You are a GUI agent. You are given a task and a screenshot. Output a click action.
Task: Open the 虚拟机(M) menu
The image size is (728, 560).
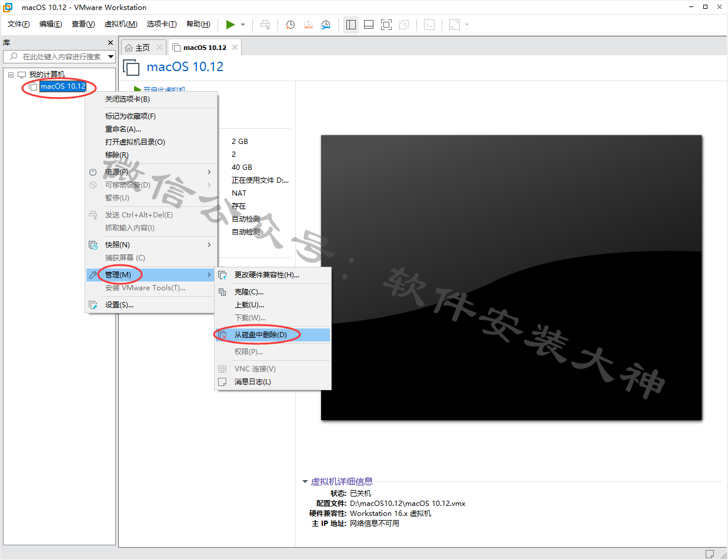121,24
